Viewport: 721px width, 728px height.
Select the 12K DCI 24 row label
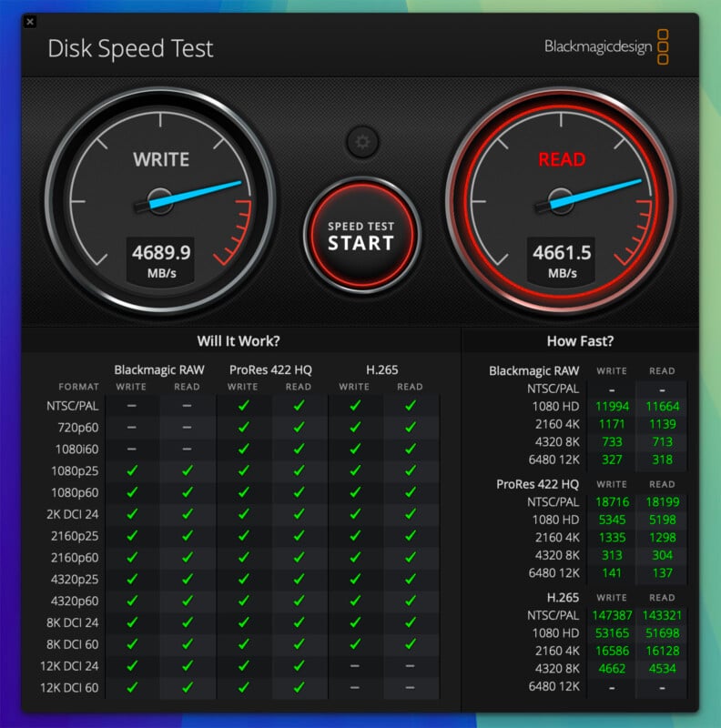point(70,666)
